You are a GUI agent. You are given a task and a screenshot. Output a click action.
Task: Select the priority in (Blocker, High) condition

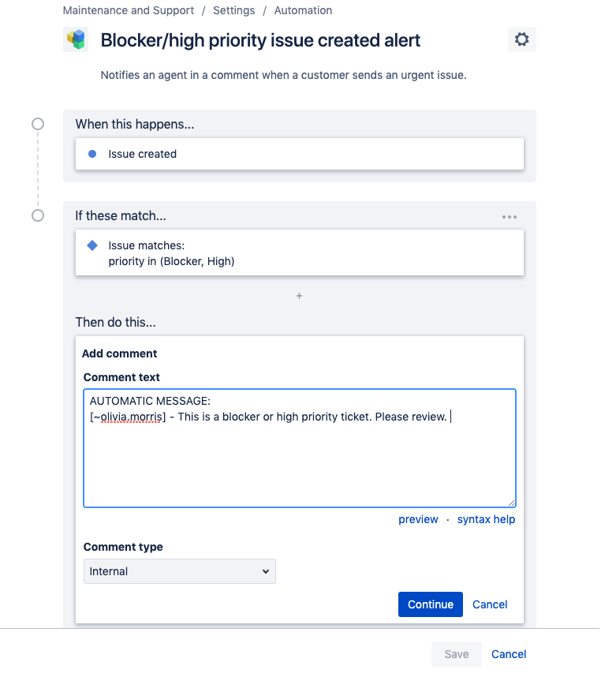click(x=300, y=253)
